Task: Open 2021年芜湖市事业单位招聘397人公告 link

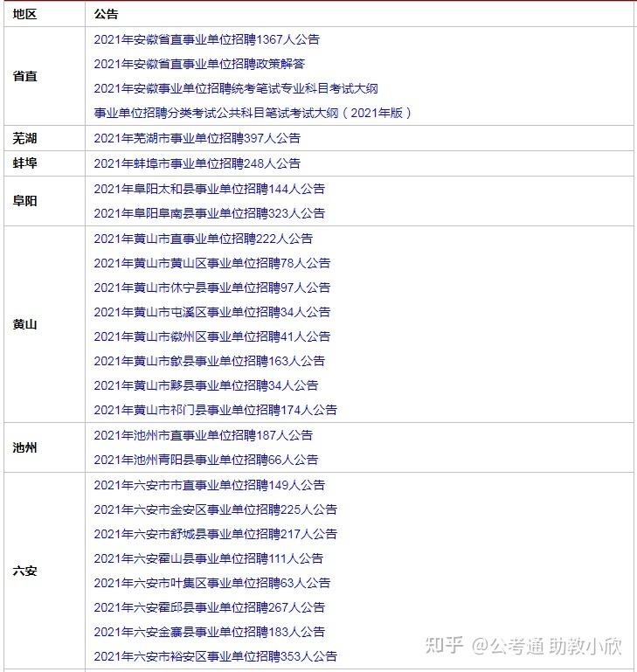Action: [x=197, y=138]
